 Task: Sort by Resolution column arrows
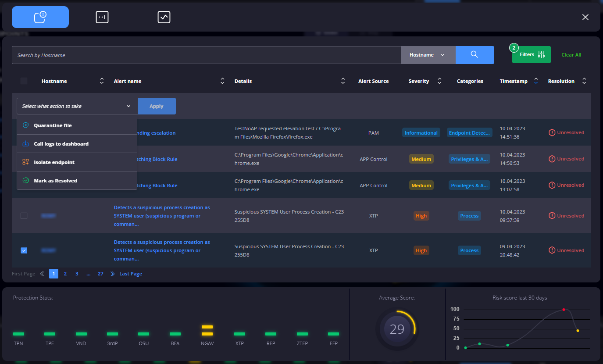tap(584, 81)
